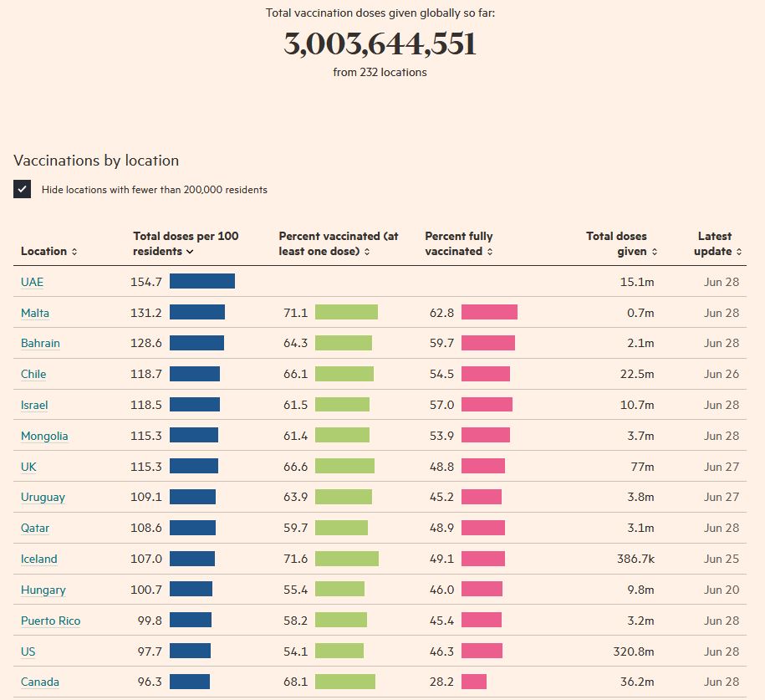
Task: Open the Uruguay location link
Action: [x=43, y=497]
